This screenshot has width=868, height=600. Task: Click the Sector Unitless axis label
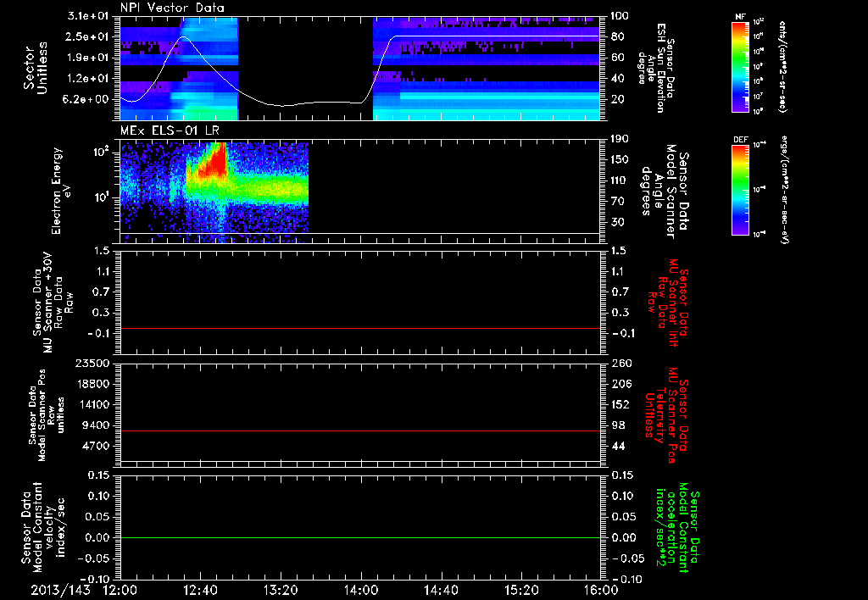pyautogui.click(x=35, y=68)
